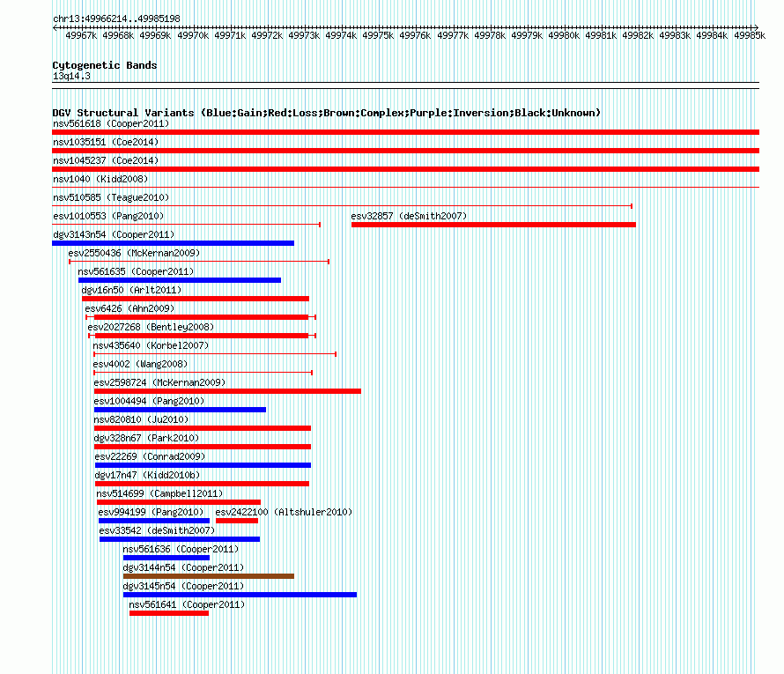Select the esv2598724 (McKernan2009) red bar
The height and width of the screenshot is (674, 784).
pyautogui.click(x=227, y=391)
